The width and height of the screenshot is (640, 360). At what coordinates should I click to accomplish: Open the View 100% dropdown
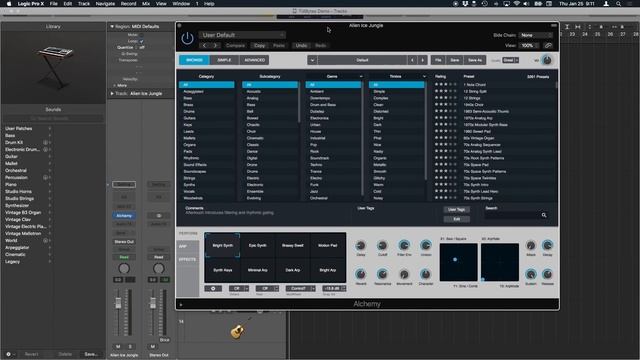pos(529,45)
